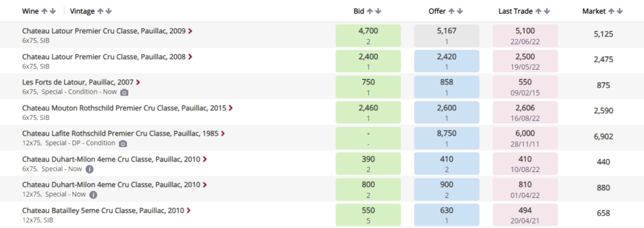View last trade 2,606 dated 16/08/22

[525, 112]
